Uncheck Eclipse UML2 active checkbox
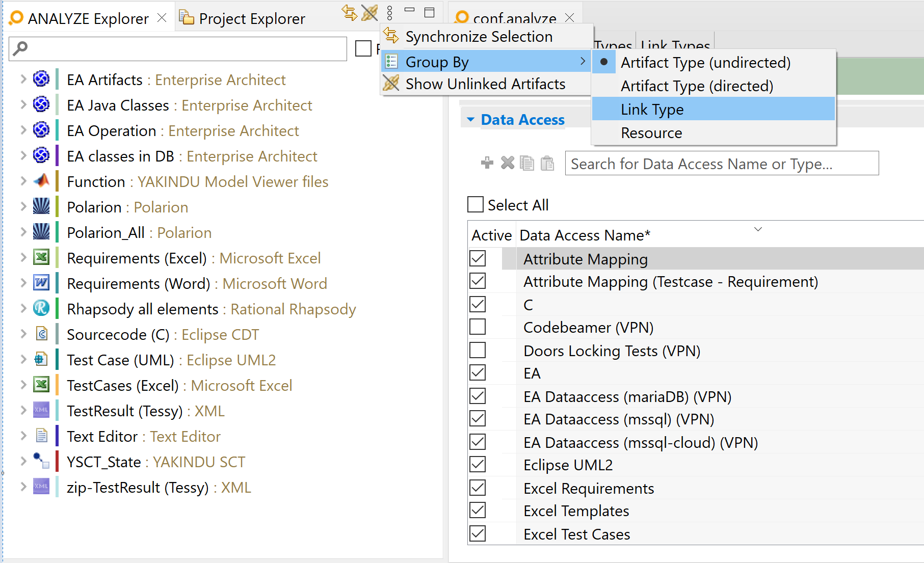 click(x=478, y=464)
